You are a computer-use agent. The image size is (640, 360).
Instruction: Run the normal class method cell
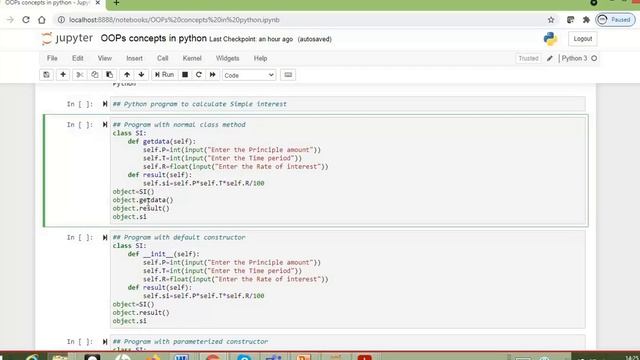point(105,124)
